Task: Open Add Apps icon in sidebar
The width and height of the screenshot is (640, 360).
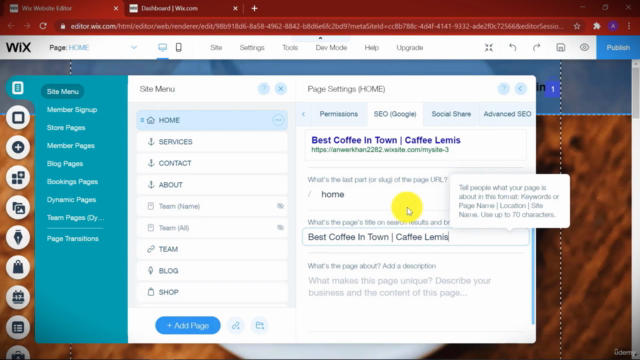Action: 18,178
